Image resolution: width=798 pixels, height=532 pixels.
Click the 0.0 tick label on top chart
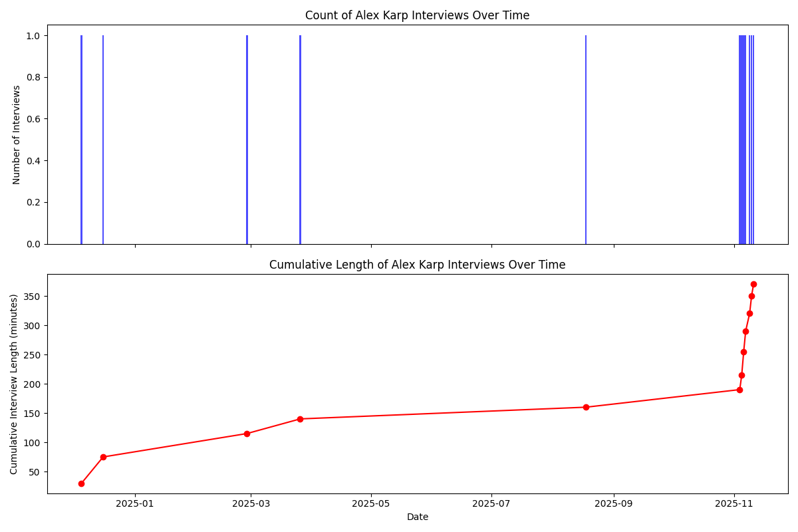click(33, 244)
